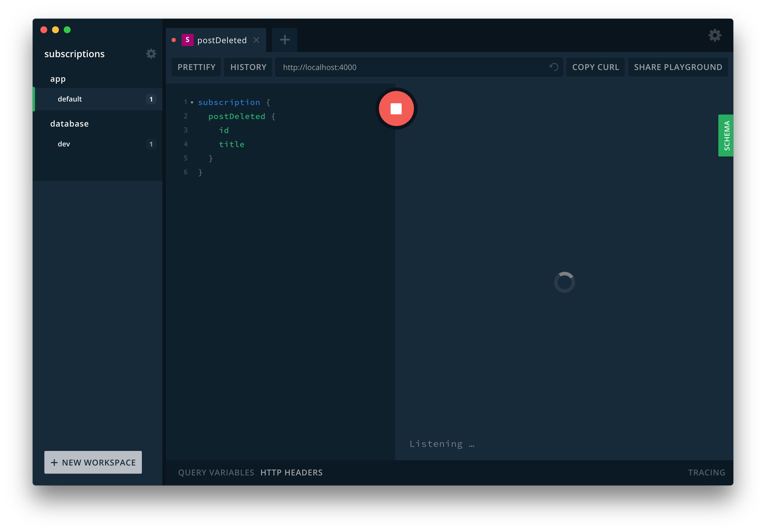Screen dimensions: 766x532
Task: Click the reload schema icon in URL bar
Action: (x=554, y=67)
